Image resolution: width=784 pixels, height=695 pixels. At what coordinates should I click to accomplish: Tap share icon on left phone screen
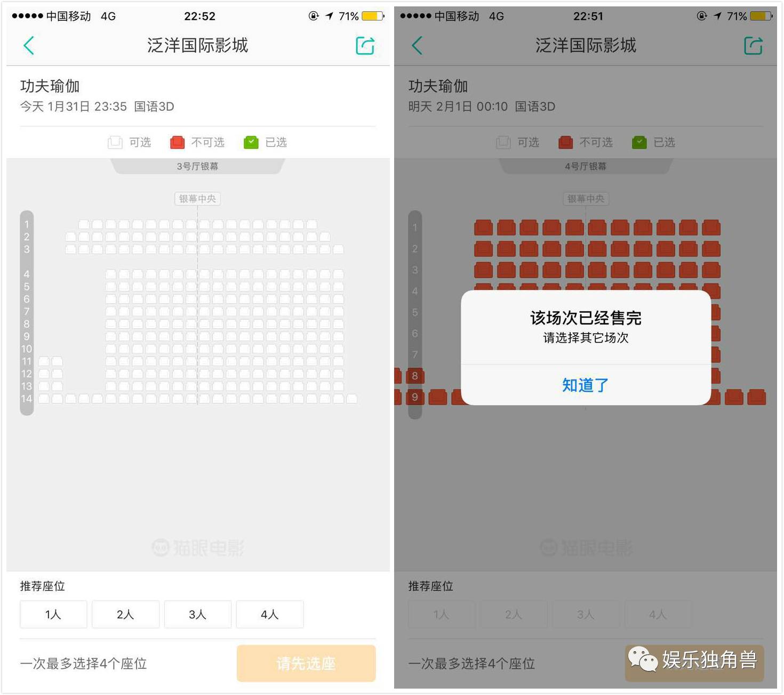click(365, 46)
